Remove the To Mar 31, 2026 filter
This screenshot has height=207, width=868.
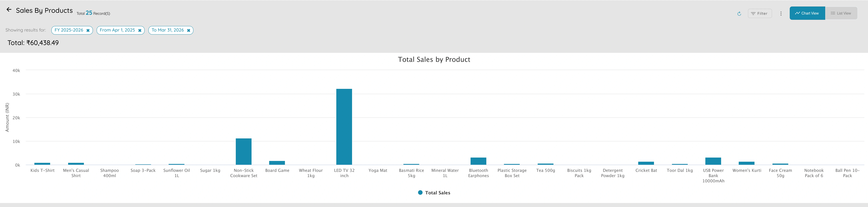tap(189, 30)
